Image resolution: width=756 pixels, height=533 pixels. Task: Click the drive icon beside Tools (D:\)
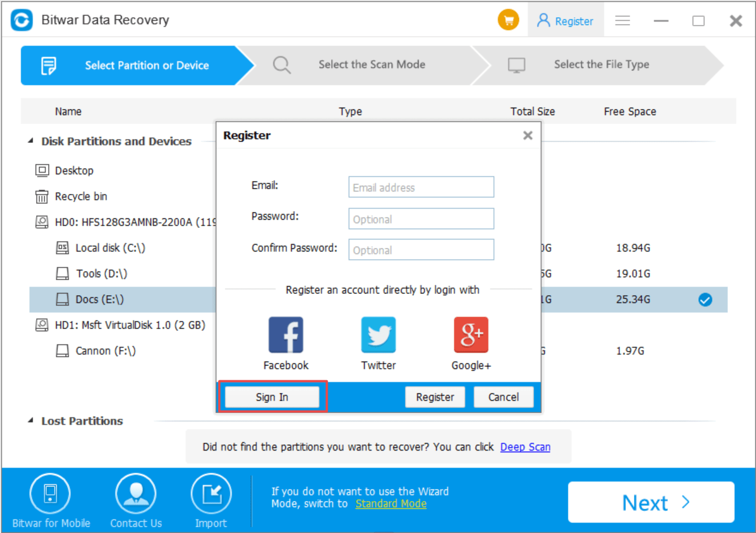point(62,273)
